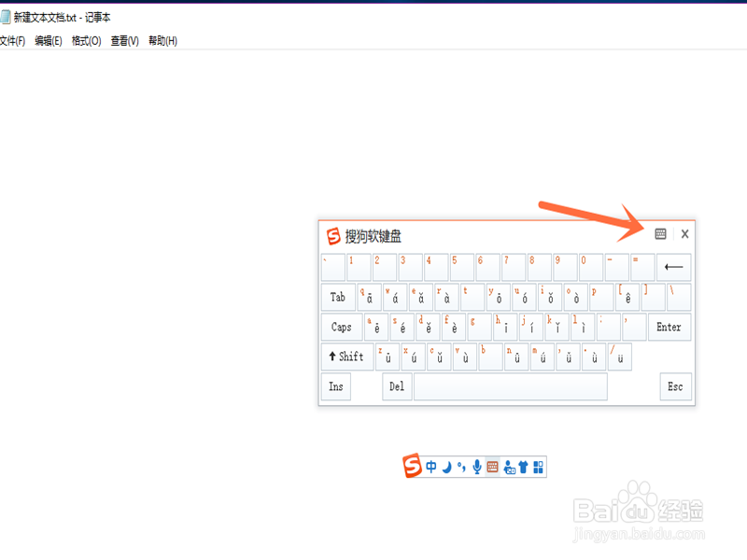This screenshot has width=747, height=560.
Task: Open the skin shirt icon on toolbar
Action: [523, 468]
